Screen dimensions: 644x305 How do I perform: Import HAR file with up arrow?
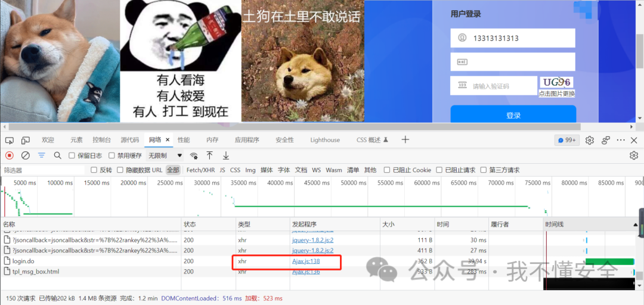(x=209, y=155)
